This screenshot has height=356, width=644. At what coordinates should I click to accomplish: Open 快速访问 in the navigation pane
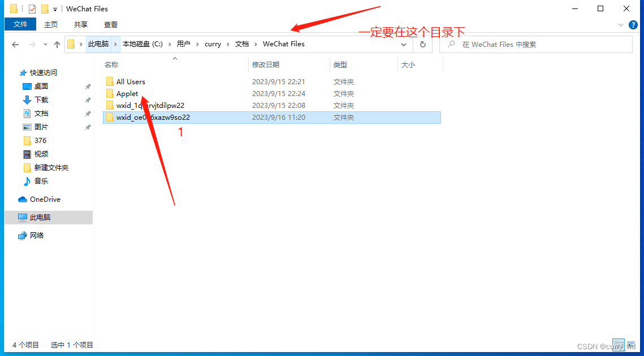43,73
